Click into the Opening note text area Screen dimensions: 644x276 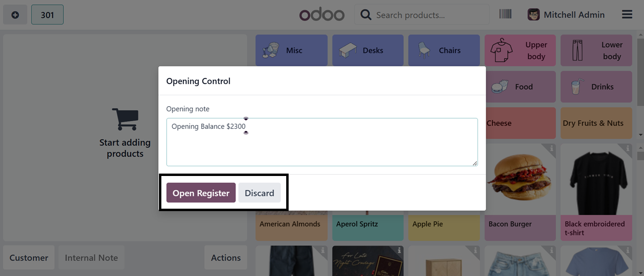[x=322, y=147]
